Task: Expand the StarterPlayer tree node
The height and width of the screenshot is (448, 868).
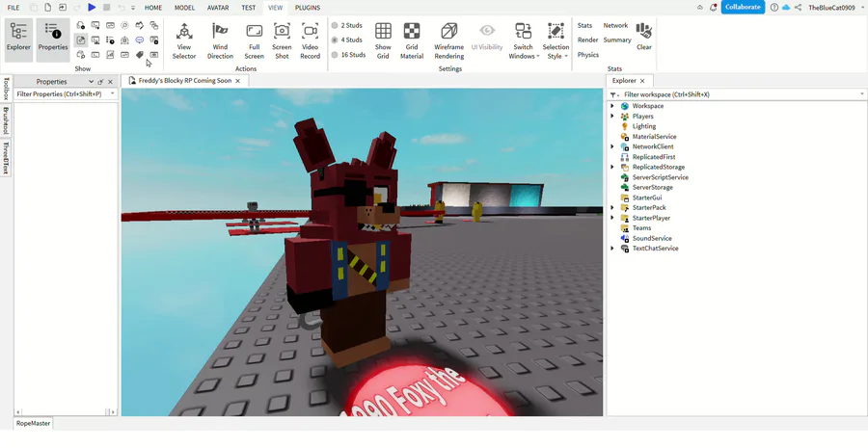Action: click(612, 218)
